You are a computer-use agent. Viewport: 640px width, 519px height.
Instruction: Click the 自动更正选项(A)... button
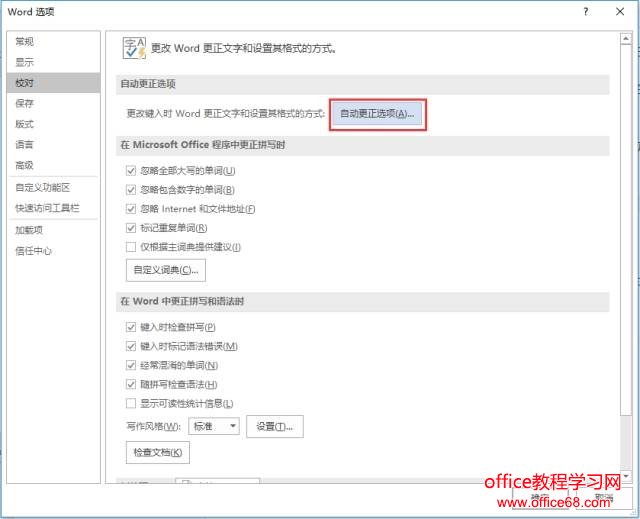377,114
